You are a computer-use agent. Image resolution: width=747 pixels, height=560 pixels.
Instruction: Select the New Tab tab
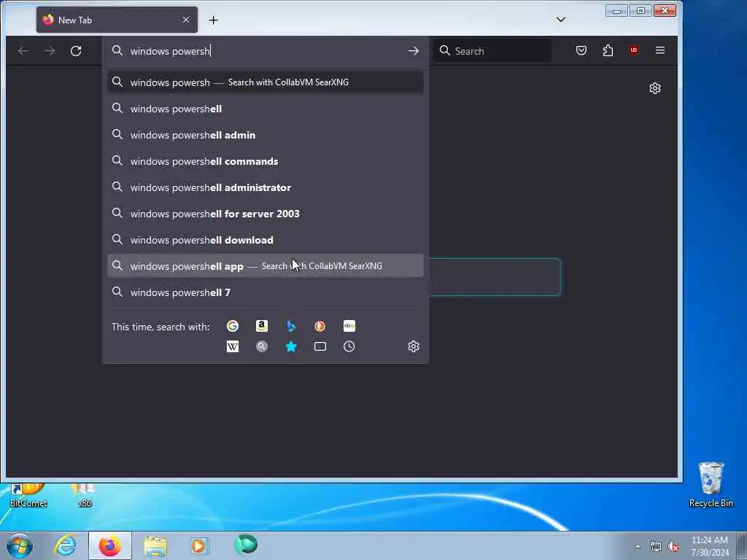pyautogui.click(x=117, y=20)
